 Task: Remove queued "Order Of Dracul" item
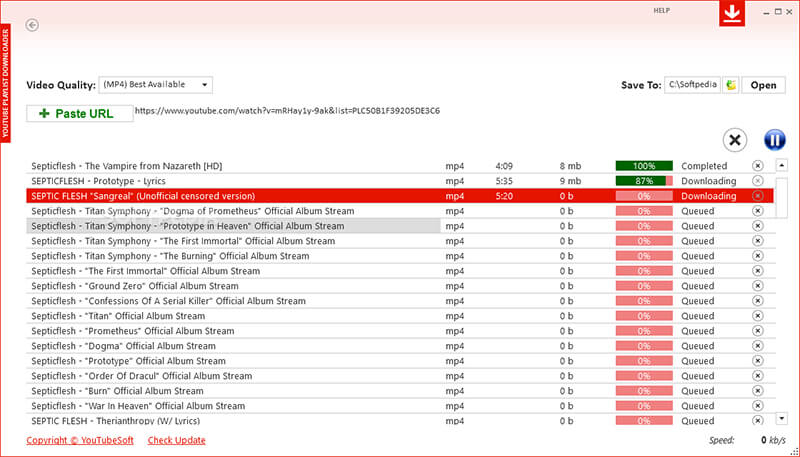point(758,376)
